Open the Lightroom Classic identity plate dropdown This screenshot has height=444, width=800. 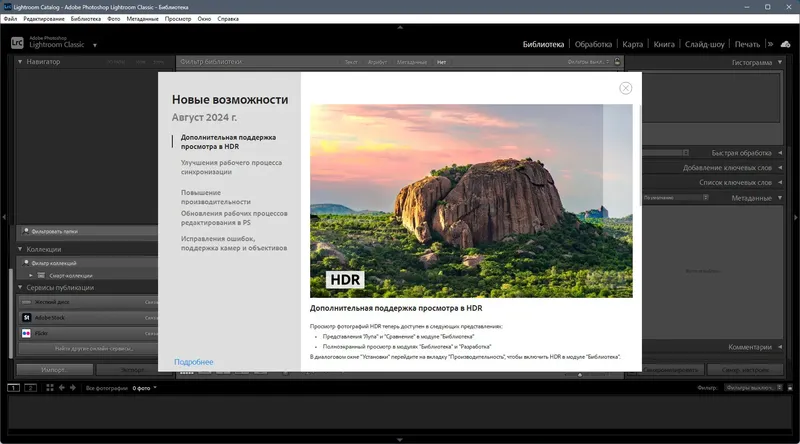click(95, 45)
